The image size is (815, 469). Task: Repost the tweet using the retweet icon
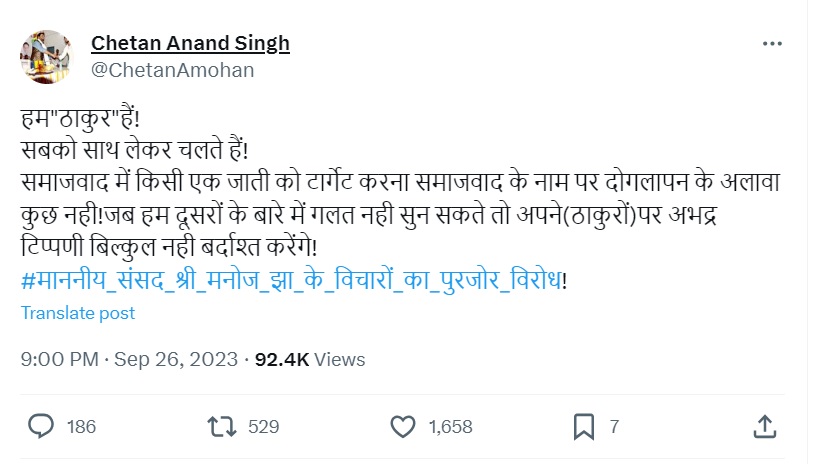tap(218, 427)
